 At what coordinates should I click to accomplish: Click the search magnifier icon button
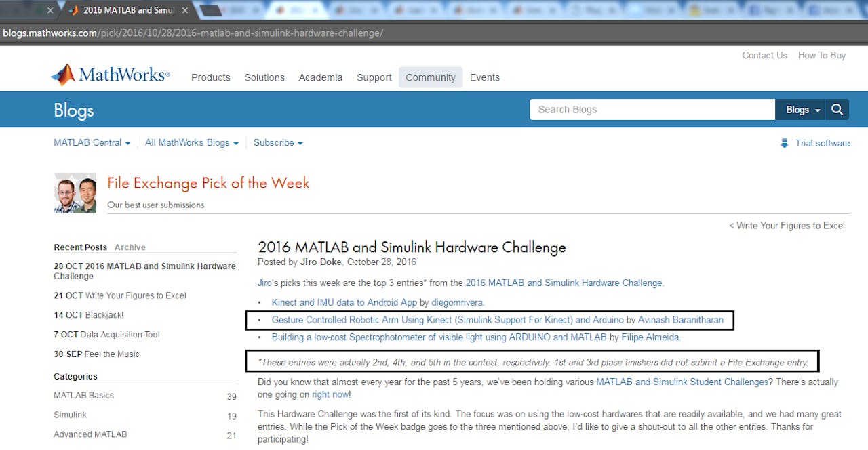837,110
